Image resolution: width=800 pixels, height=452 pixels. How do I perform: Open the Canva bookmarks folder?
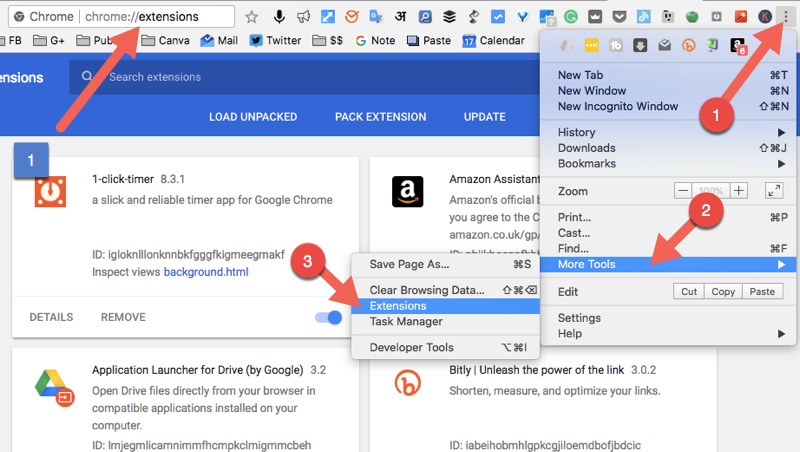click(x=165, y=40)
